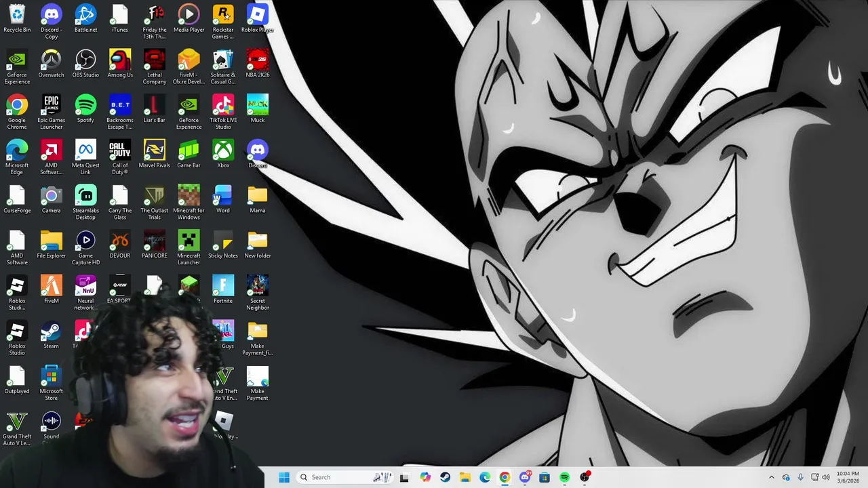This screenshot has height=488, width=868.
Task: Open Minecraft Launcher desktop icon
Action: click(189, 248)
